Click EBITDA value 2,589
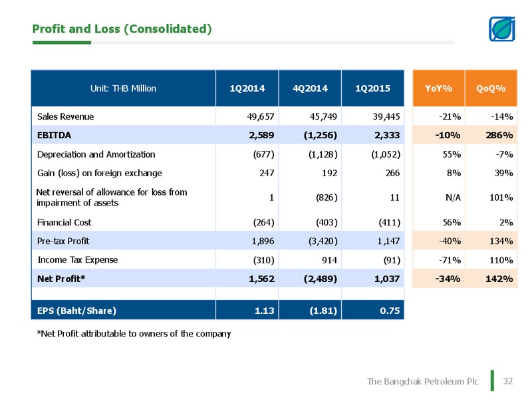Screen dimensions: 532x399 (261, 136)
